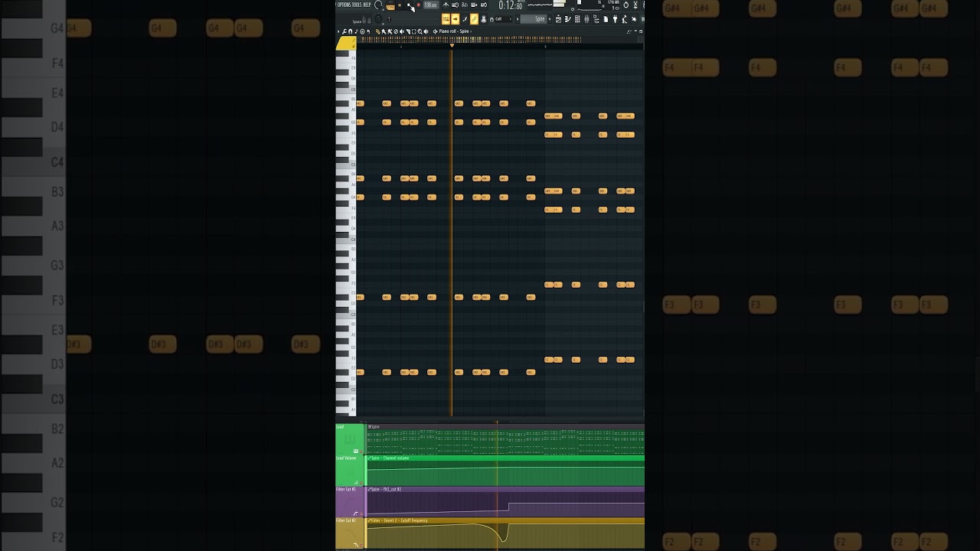Viewport: 980px width, 551px height.
Task: Select the Playback speaker tool
Action: (426, 31)
